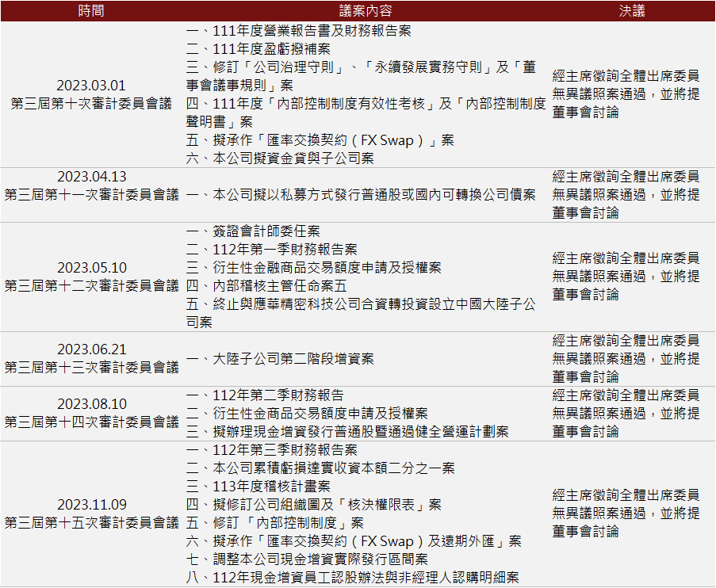This screenshot has height=588, width=716.
Task: Click 111年度營業報告書及財務報告案 item
Action: [299, 31]
